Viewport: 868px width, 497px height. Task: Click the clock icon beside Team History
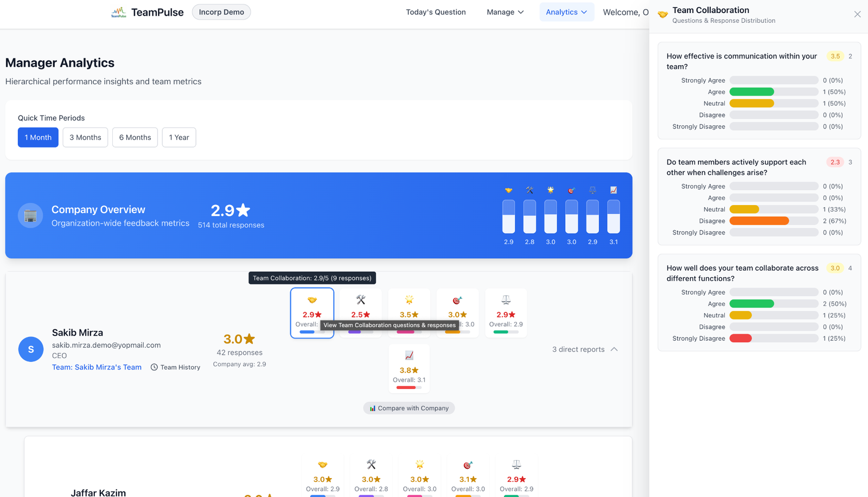coord(154,367)
